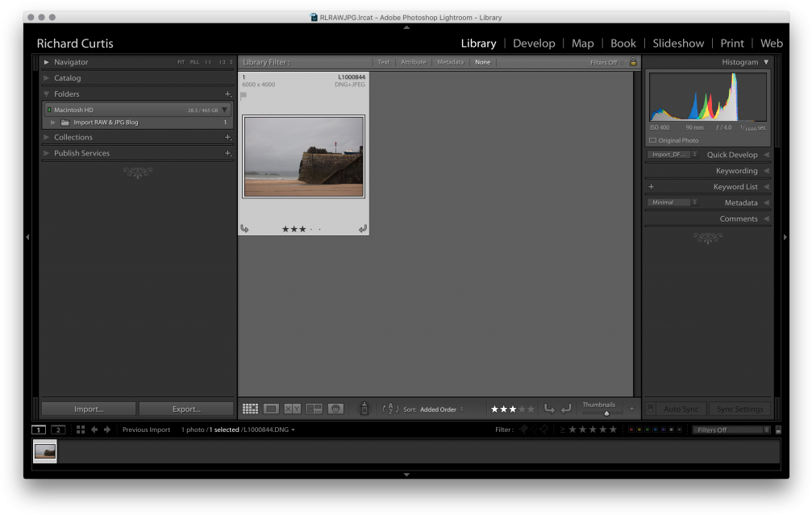This screenshot has height=515, width=812.
Task: Click the Metadata filter tab
Action: click(x=449, y=61)
